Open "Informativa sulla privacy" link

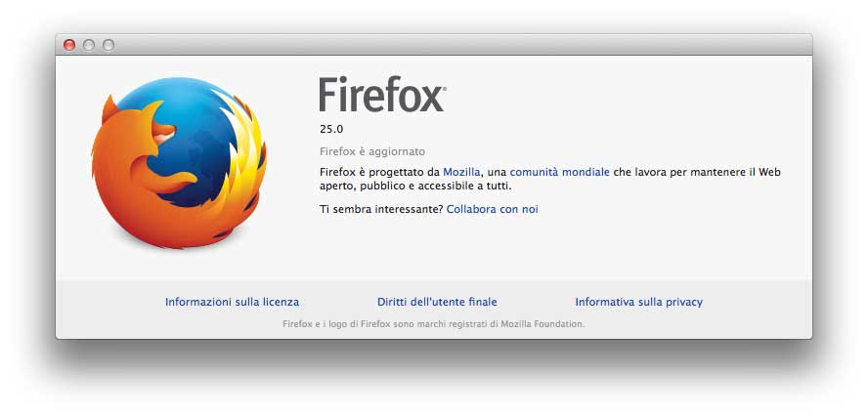pos(638,302)
